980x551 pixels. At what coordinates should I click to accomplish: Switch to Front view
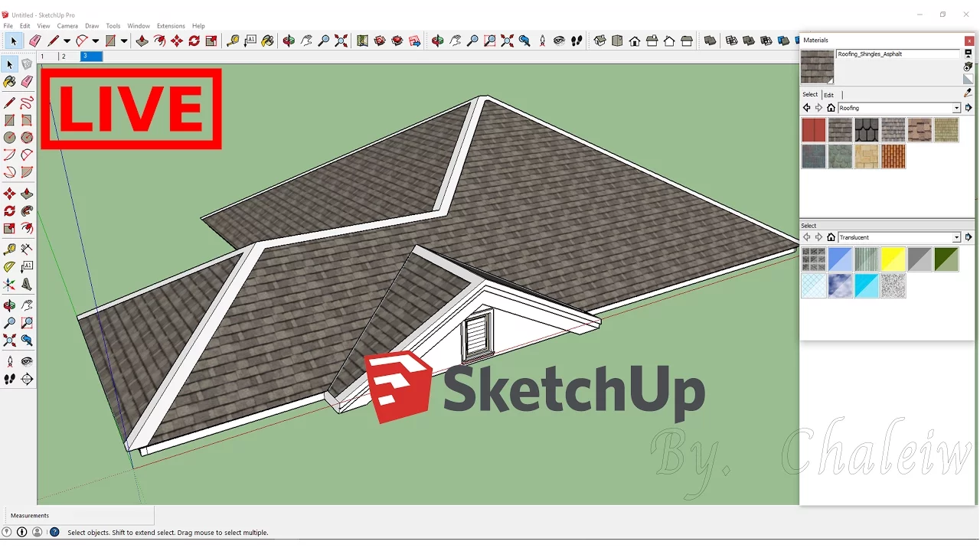tap(635, 41)
